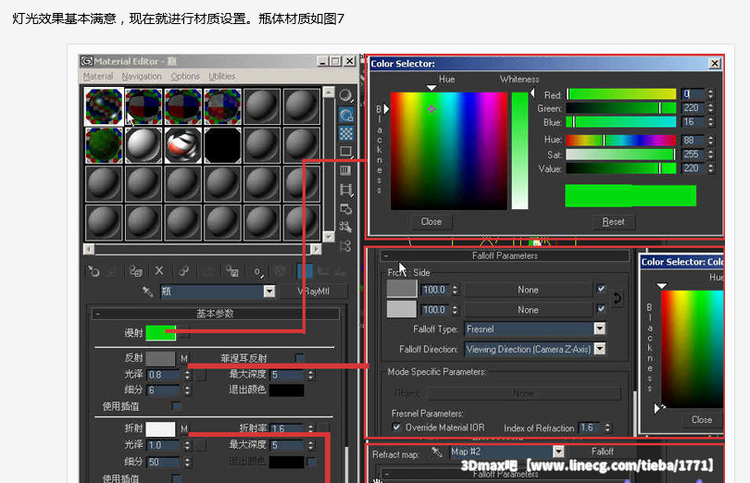Screen dimensions: 750x483
Task: Open the material name dropdown arrow
Action: 269,291
